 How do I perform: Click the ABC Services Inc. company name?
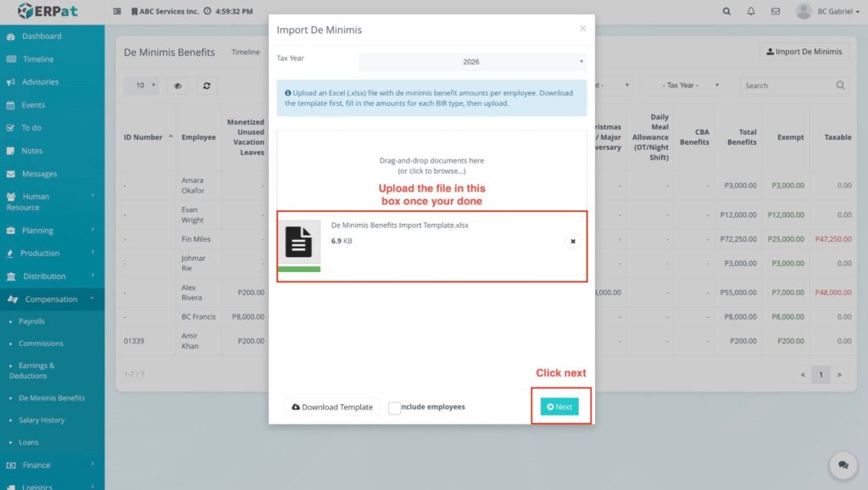[169, 11]
